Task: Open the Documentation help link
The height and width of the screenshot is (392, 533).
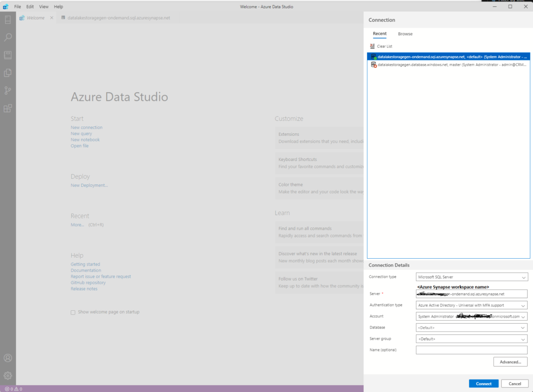Action: click(x=86, y=270)
